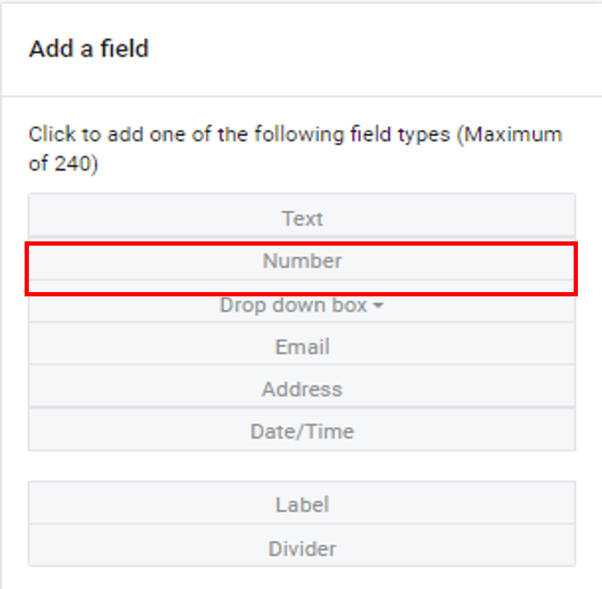Insert a Divider element
Viewport: 602px width, 589px height.
pyautogui.click(x=302, y=549)
